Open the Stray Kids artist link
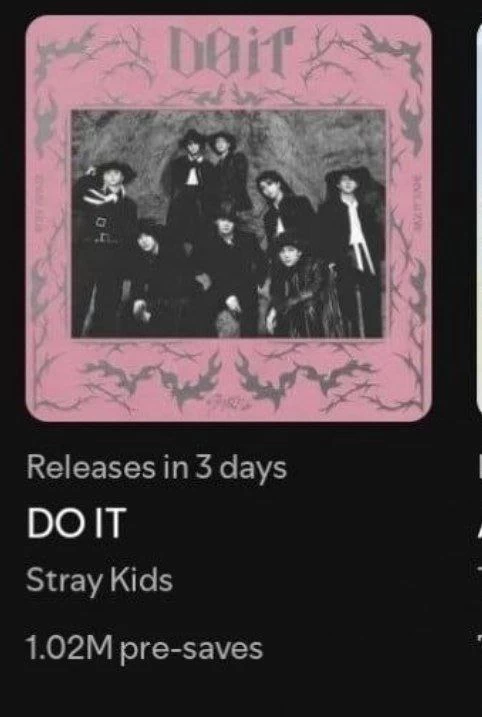The width and height of the screenshot is (482, 717). point(99,581)
